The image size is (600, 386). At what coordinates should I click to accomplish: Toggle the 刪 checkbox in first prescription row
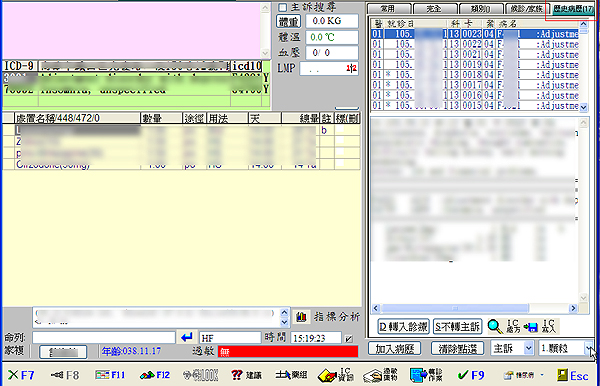pyautogui.click(x=340, y=130)
